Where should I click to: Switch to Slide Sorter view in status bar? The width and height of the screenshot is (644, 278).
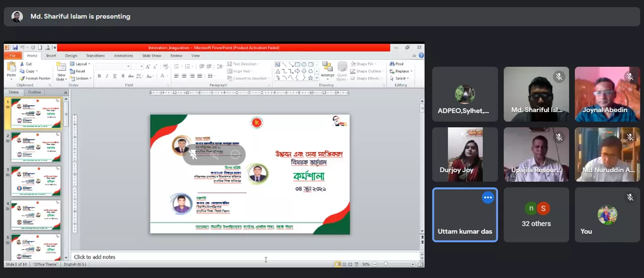[x=344, y=264]
